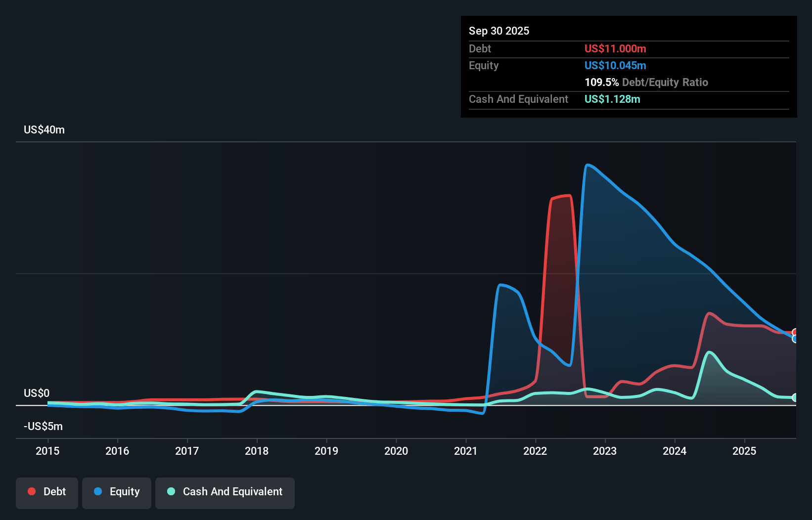Select the 2023 label on the timeline
Screen dimensions: 812x520
click(x=605, y=451)
